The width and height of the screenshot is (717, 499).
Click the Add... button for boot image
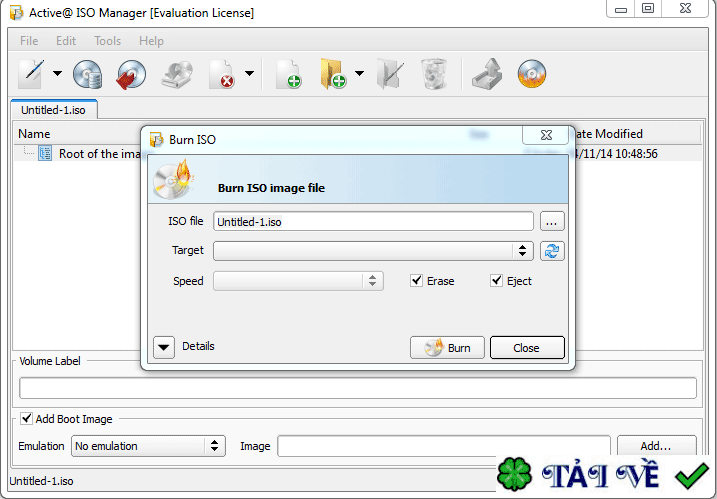[x=656, y=446]
